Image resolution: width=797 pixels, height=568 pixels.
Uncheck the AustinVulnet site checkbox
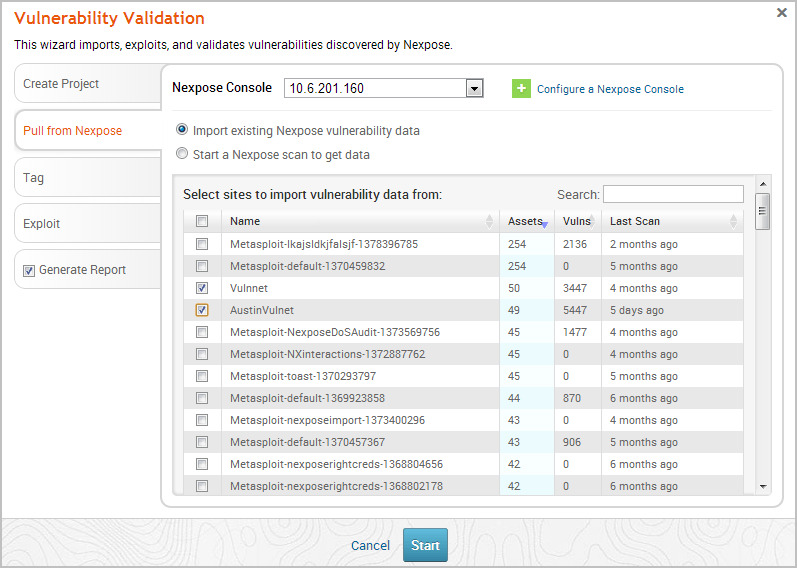tap(202, 310)
